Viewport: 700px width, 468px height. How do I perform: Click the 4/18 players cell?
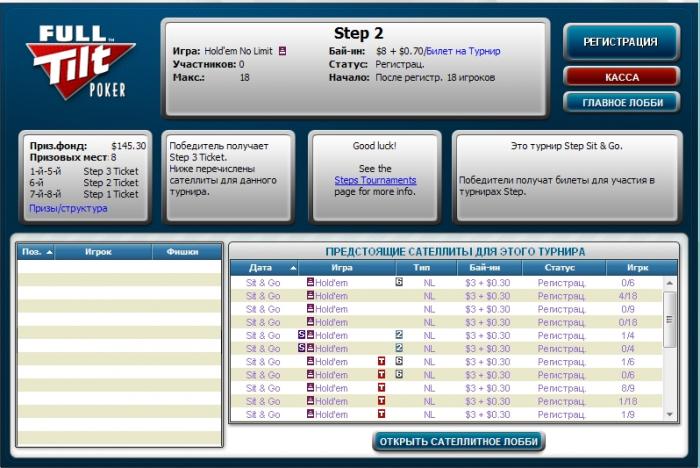(x=628, y=296)
